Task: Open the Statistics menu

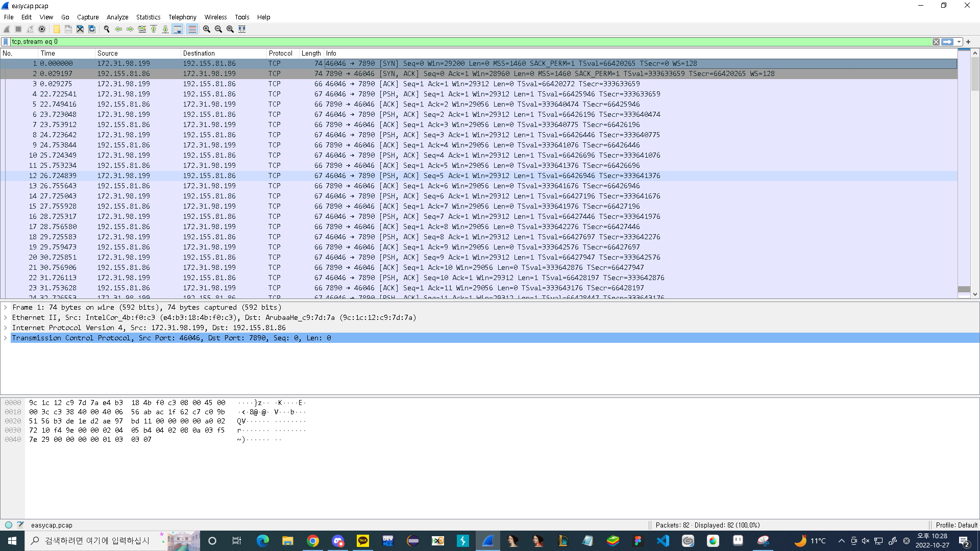Action: 148,17
